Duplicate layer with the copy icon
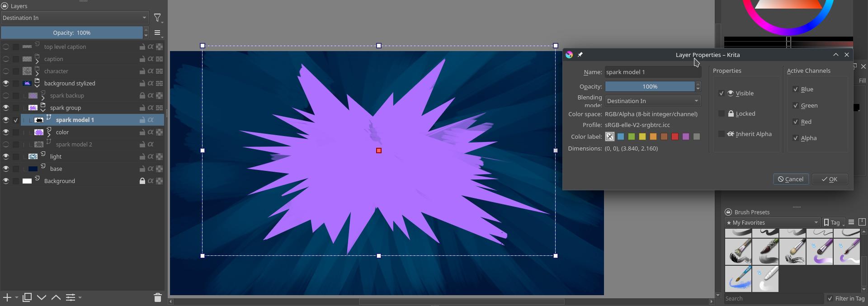868x306 pixels. point(27,297)
